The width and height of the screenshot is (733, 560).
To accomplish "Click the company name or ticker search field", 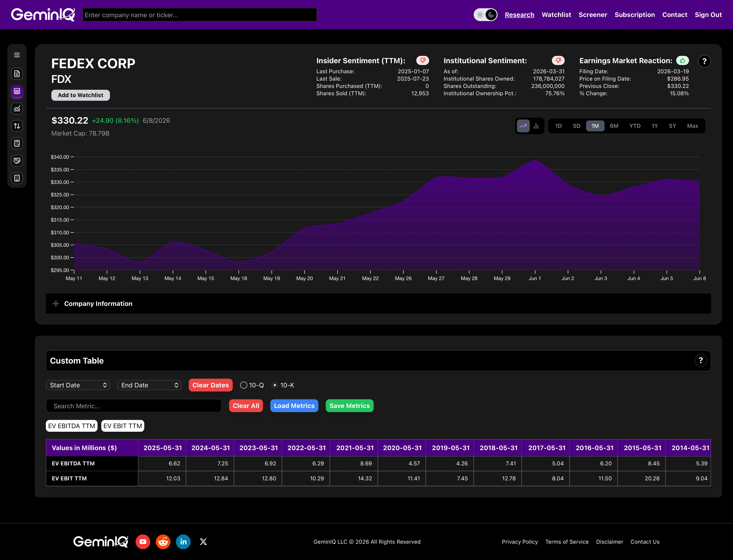I will point(199,15).
